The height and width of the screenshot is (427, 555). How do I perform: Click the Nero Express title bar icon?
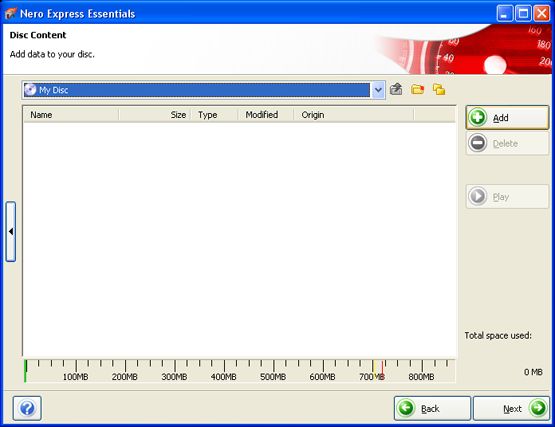click(x=11, y=13)
